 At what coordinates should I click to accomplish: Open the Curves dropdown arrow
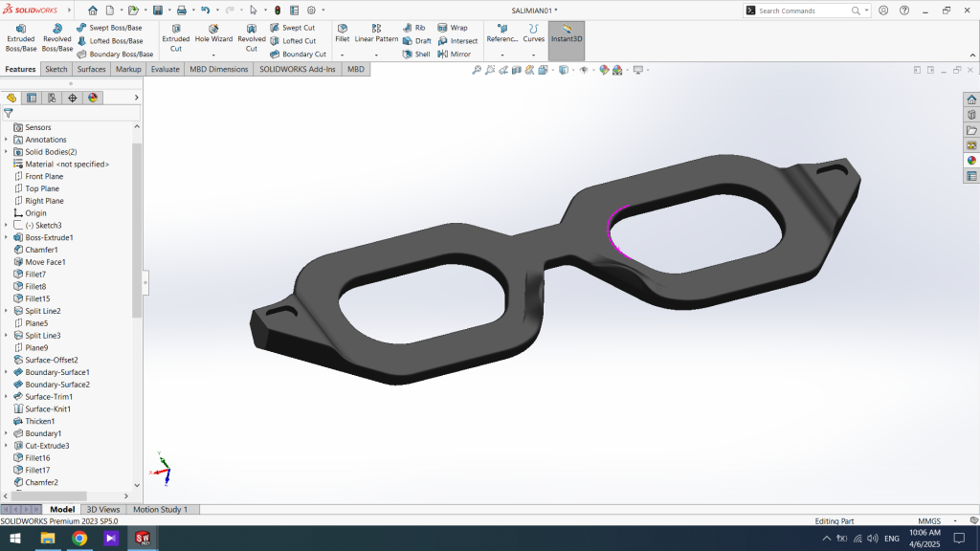coord(533,55)
